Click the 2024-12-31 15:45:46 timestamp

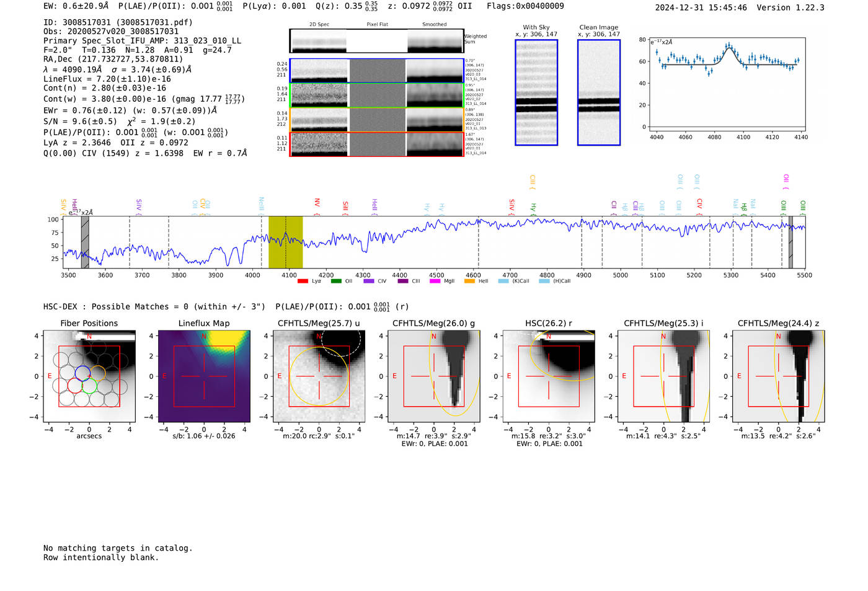701,7
